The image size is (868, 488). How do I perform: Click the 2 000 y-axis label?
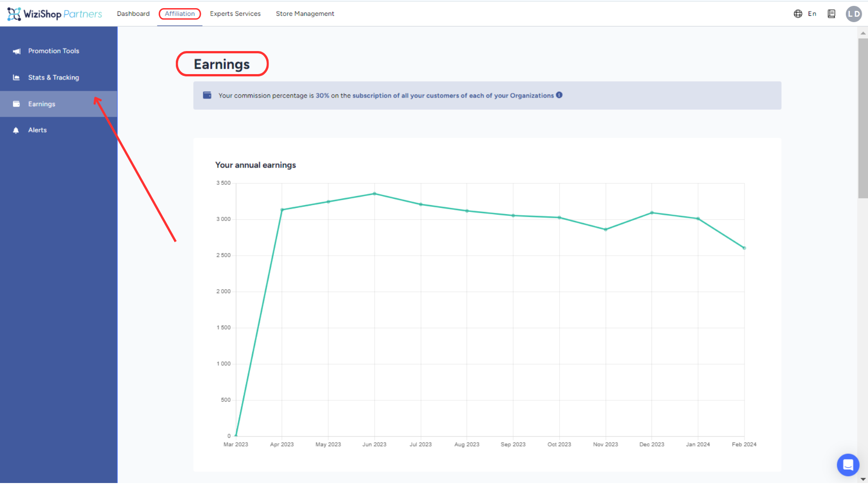pos(223,291)
